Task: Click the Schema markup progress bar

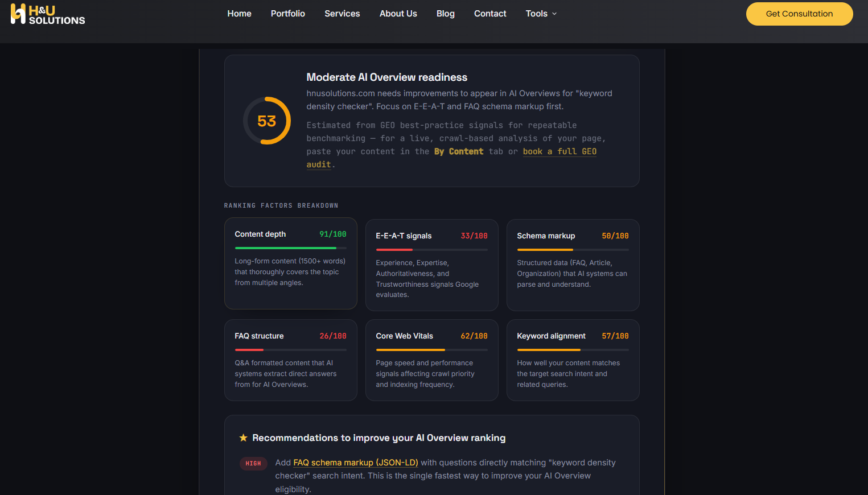Action: click(573, 250)
